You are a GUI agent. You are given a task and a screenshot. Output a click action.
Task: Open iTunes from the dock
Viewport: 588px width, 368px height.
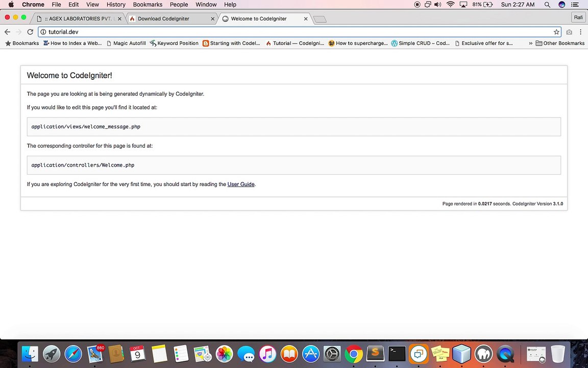pyautogui.click(x=267, y=354)
